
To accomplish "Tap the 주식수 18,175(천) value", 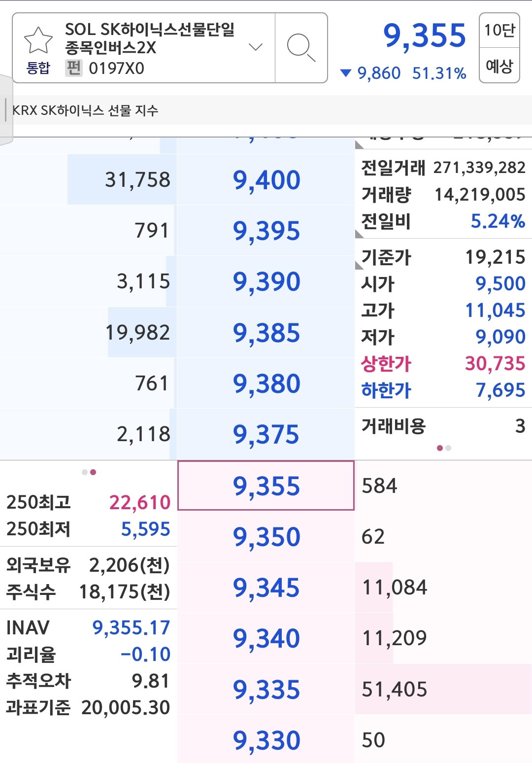I will point(125,592).
